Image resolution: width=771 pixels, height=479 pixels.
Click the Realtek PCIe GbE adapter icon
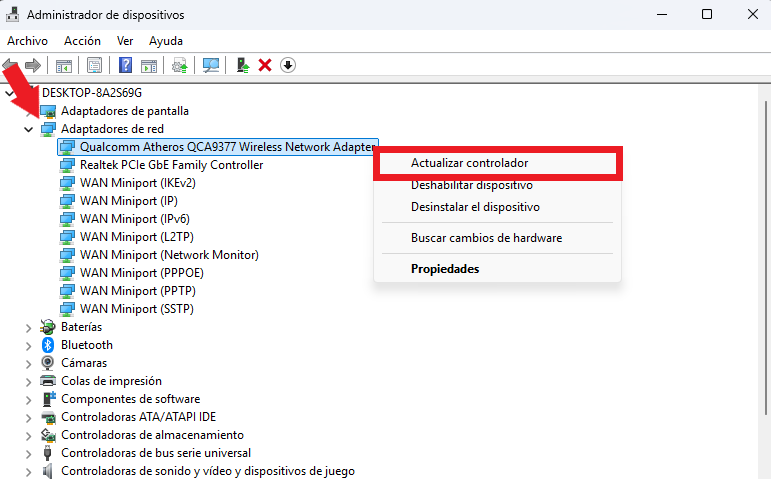tap(67, 165)
